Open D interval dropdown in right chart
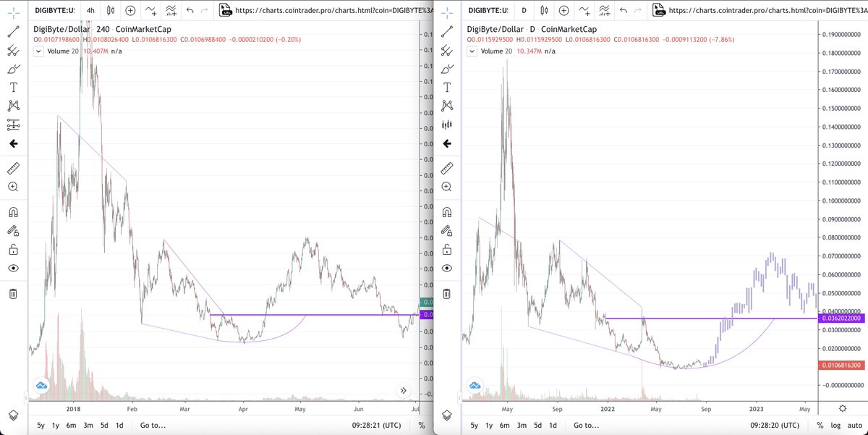 pyautogui.click(x=523, y=11)
